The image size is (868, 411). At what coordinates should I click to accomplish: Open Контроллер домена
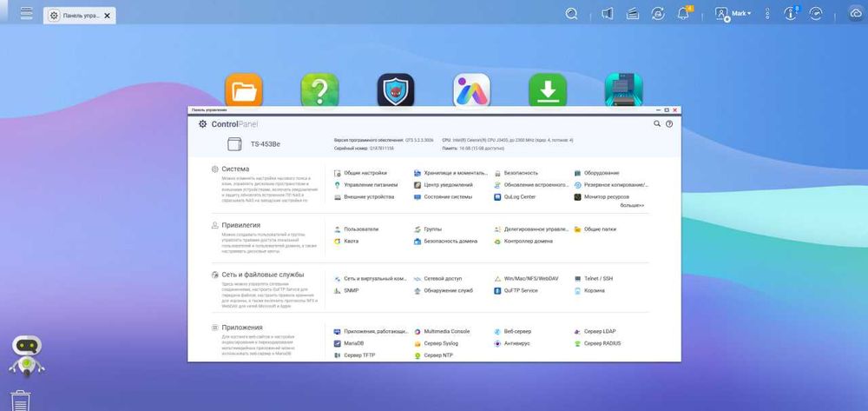pos(523,242)
